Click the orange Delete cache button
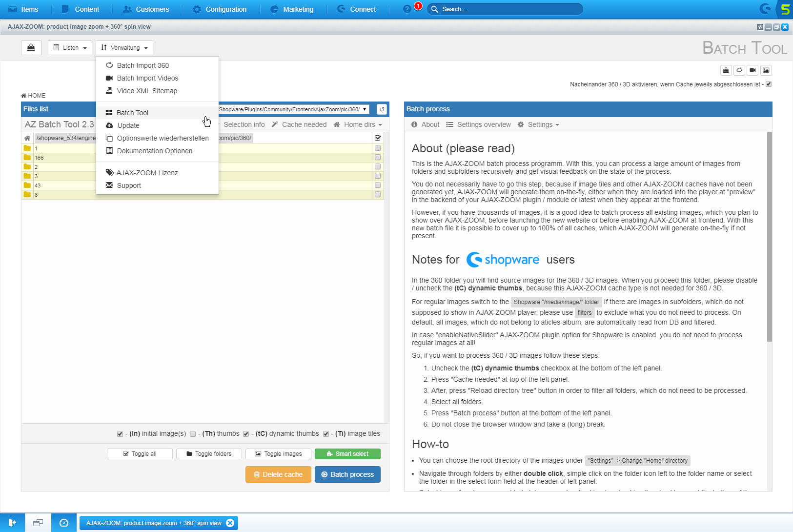This screenshot has width=793, height=532. [278, 474]
